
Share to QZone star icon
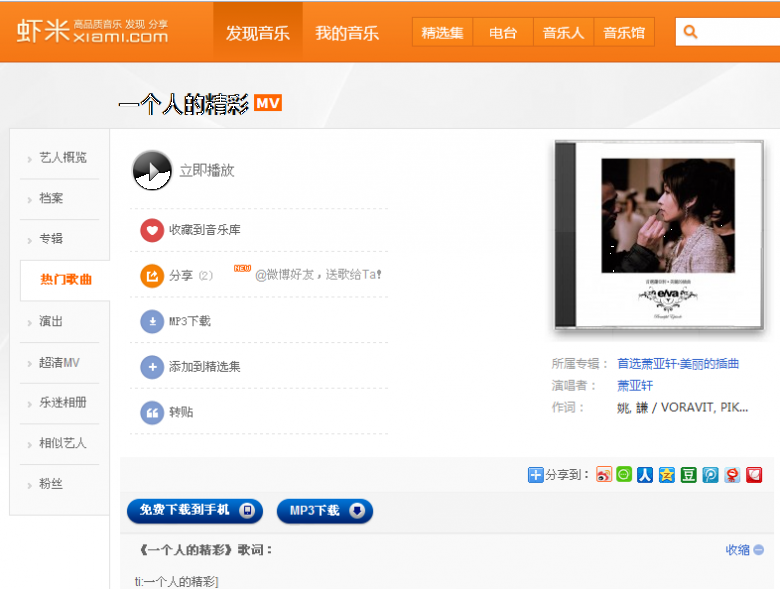click(666, 475)
